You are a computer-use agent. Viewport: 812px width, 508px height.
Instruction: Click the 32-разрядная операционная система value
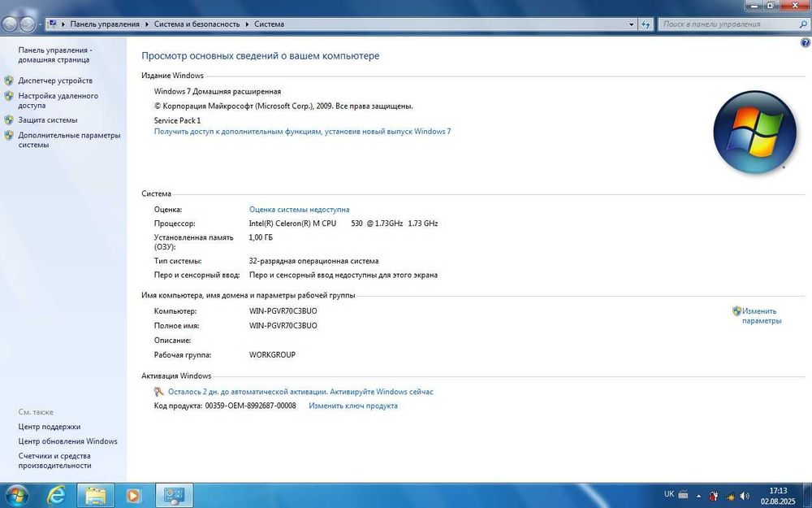tap(313, 261)
